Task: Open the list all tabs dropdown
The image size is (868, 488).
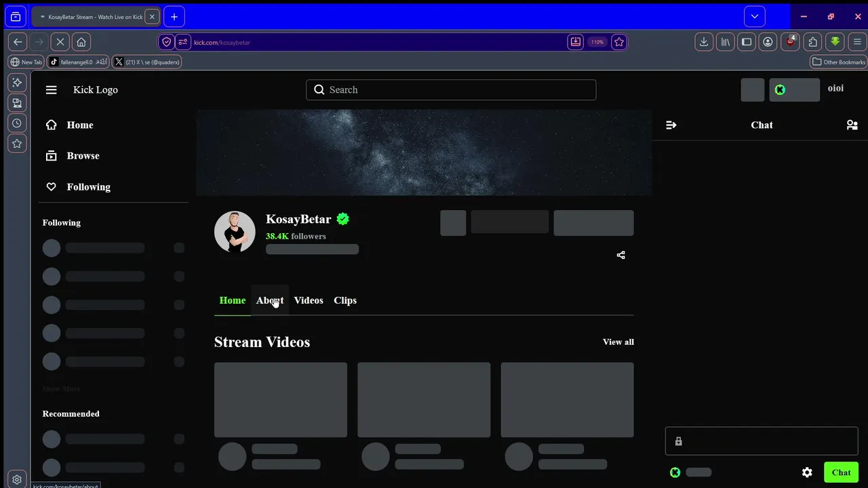Action: [755, 16]
